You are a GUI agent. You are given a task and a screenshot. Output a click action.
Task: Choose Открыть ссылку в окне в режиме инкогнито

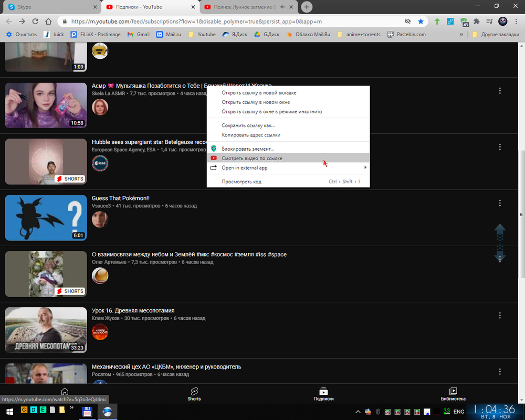click(288, 111)
